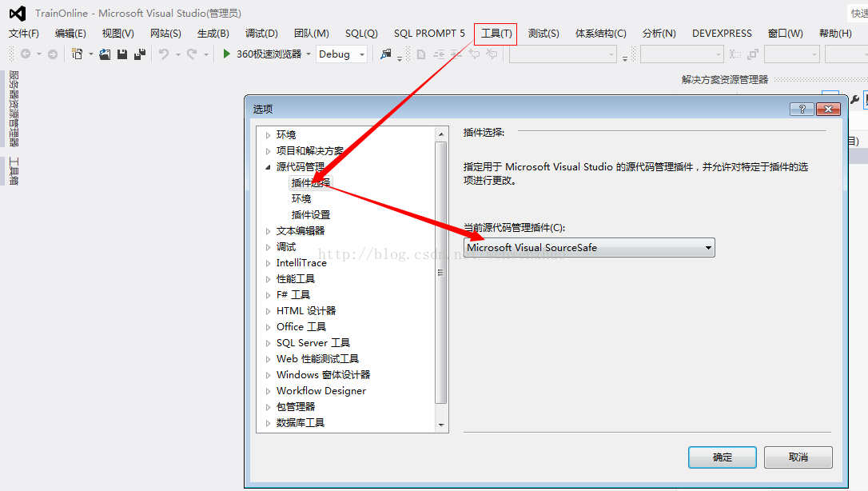The height and width of the screenshot is (491, 868).
Task: Open the 工具箱 side tab
Action: [14, 171]
